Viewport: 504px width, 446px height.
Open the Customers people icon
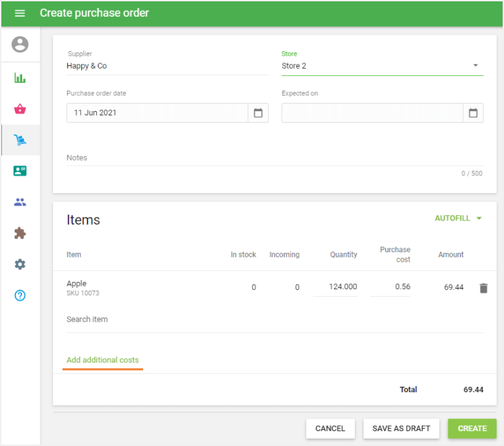click(x=20, y=202)
